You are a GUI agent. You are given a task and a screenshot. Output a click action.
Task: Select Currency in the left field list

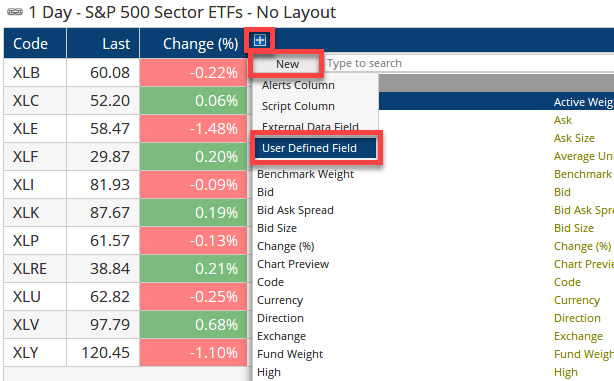280,300
